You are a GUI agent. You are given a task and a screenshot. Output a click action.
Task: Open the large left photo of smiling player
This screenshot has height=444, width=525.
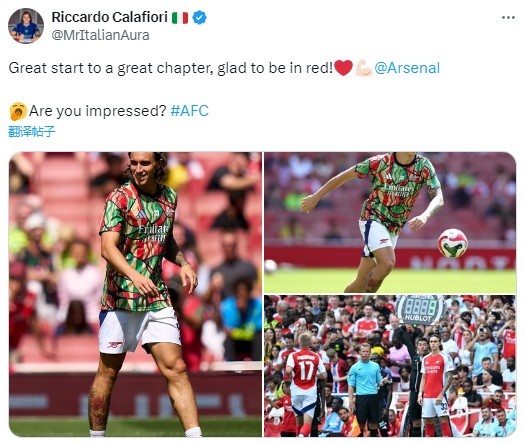(135, 294)
